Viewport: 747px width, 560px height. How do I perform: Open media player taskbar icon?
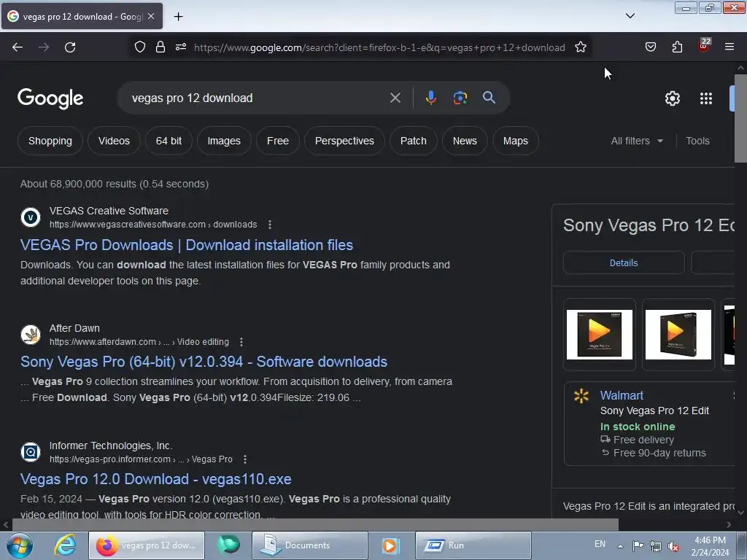click(x=390, y=545)
